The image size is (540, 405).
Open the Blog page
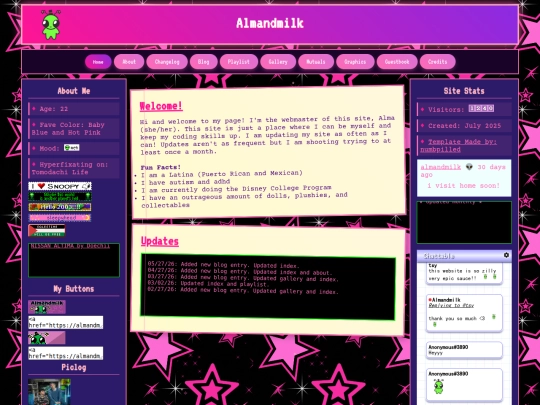coord(204,62)
